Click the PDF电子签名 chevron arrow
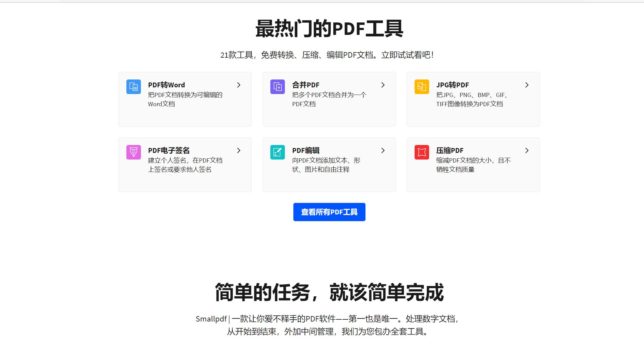Viewport: 644px width, 357px height. coord(239,151)
